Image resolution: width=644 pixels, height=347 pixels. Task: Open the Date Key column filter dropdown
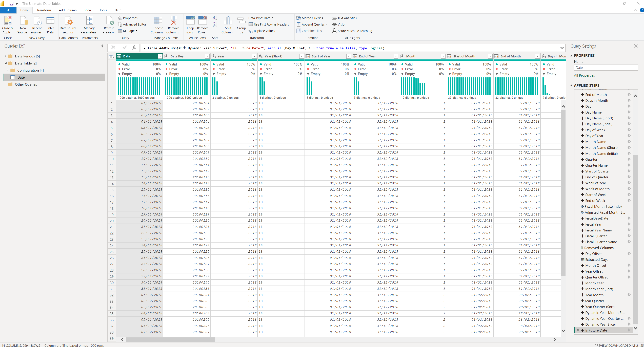(x=207, y=56)
